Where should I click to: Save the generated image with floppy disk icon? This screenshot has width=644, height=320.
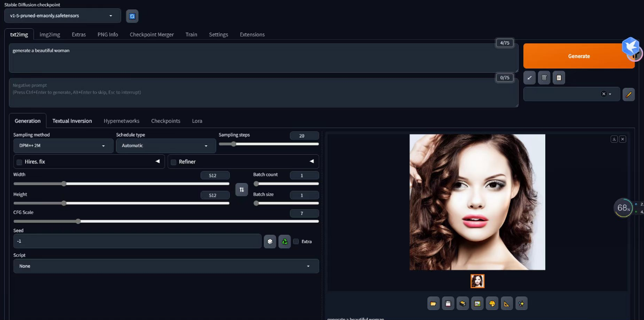(x=447, y=303)
